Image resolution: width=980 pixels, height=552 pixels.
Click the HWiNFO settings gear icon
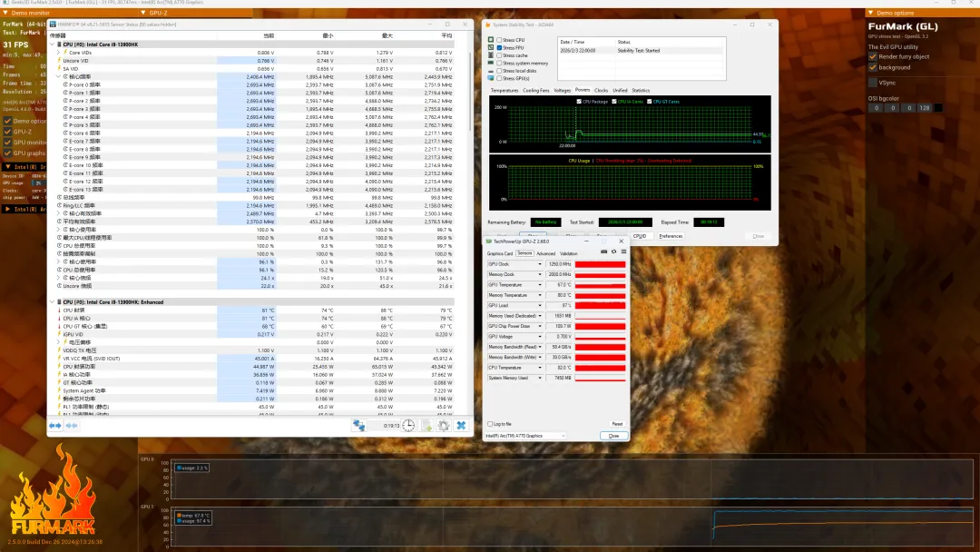point(444,425)
